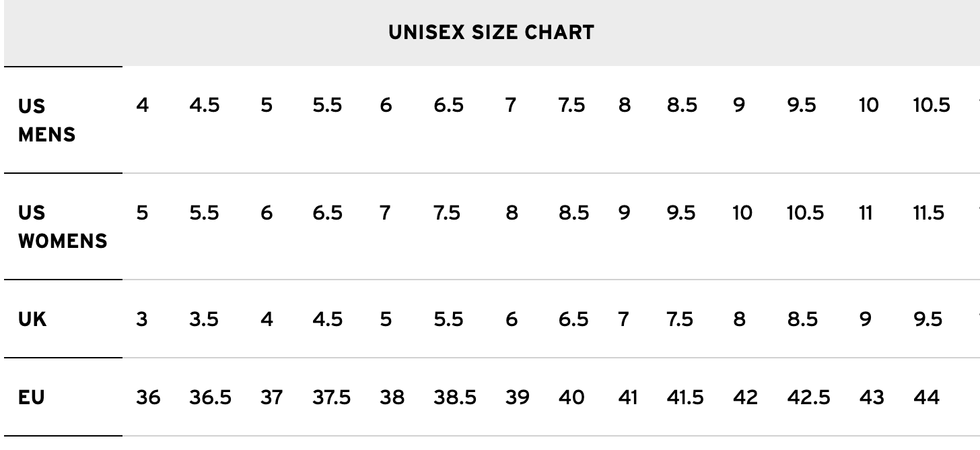Select size 3 in the UK row
980x450 pixels.
(141, 319)
